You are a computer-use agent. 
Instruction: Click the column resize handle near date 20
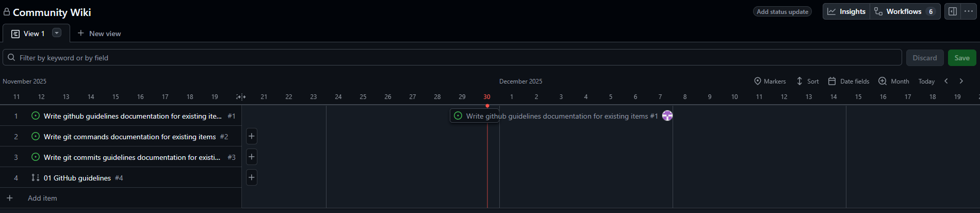241,97
